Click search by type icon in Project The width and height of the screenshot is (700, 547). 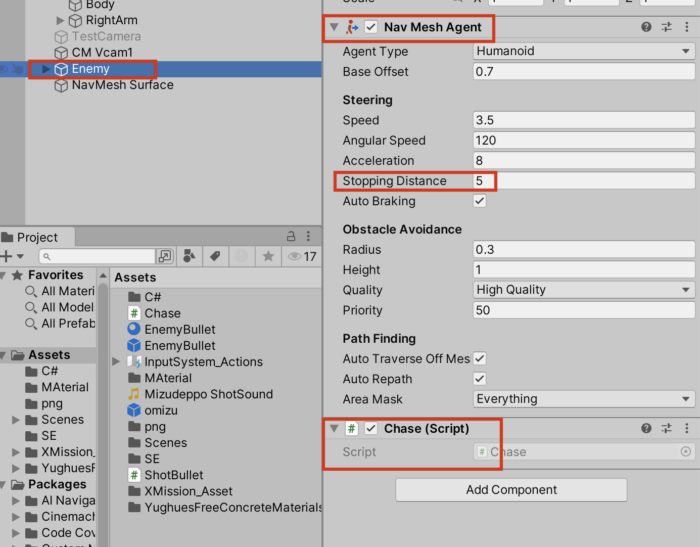pyautogui.click(x=189, y=257)
